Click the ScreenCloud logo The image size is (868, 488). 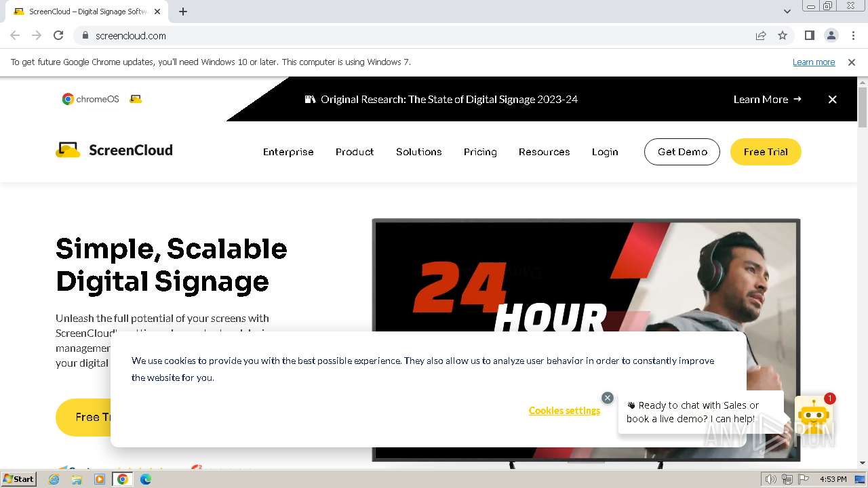pyautogui.click(x=114, y=150)
